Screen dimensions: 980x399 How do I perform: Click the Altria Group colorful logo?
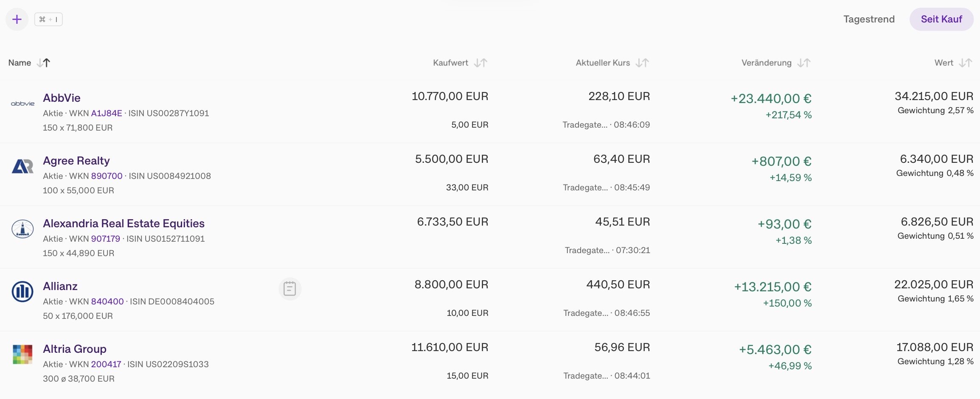pyautogui.click(x=22, y=354)
